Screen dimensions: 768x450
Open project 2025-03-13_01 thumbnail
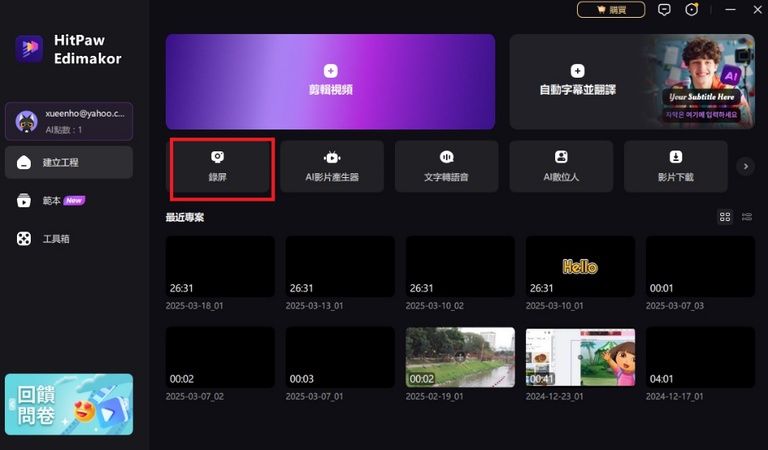pos(340,266)
